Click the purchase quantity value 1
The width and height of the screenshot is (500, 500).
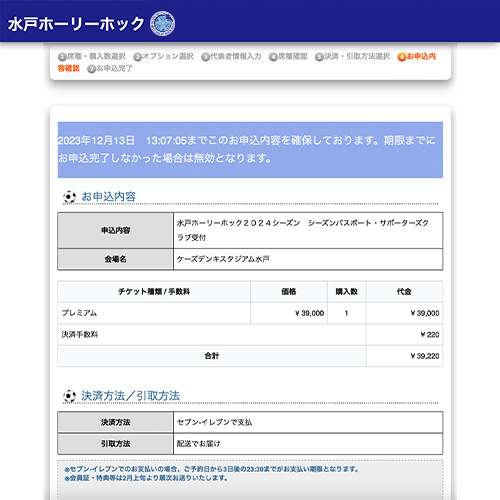coord(347,313)
